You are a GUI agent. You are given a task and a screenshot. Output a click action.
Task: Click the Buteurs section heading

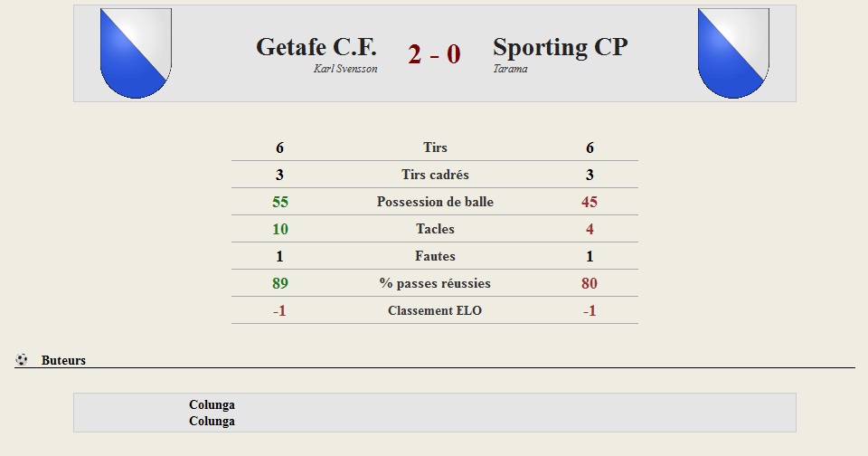pos(63,360)
